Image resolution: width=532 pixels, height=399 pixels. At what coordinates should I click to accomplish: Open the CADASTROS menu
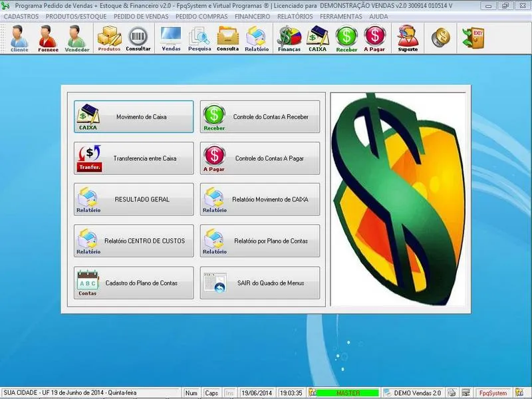click(21, 17)
